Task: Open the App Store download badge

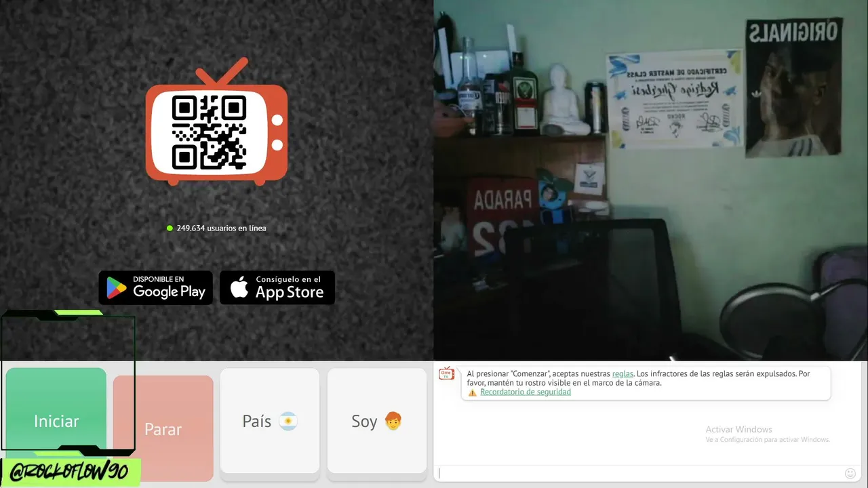Action: click(277, 288)
